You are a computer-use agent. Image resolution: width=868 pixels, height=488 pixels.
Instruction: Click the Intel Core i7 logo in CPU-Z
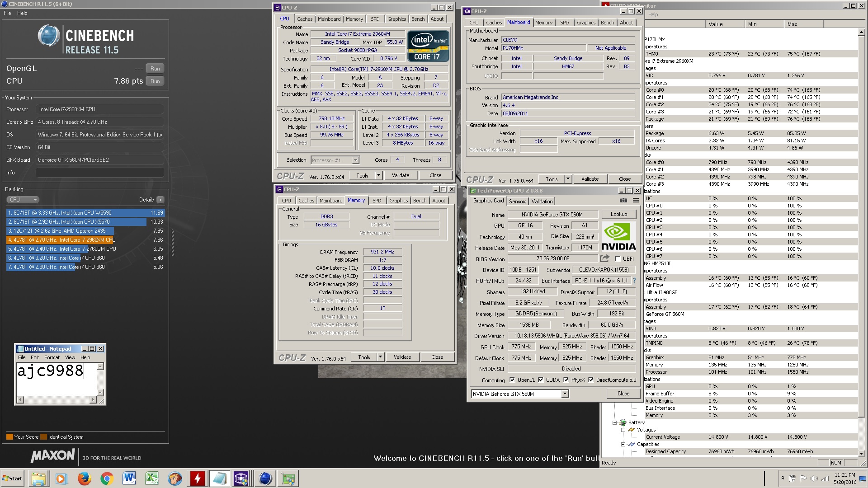pyautogui.click(x=428, y=46)
